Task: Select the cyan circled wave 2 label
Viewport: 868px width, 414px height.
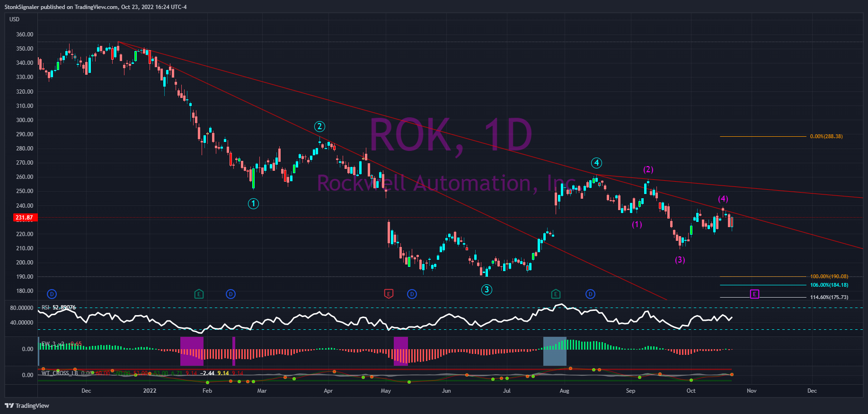Action: point(319,126)
